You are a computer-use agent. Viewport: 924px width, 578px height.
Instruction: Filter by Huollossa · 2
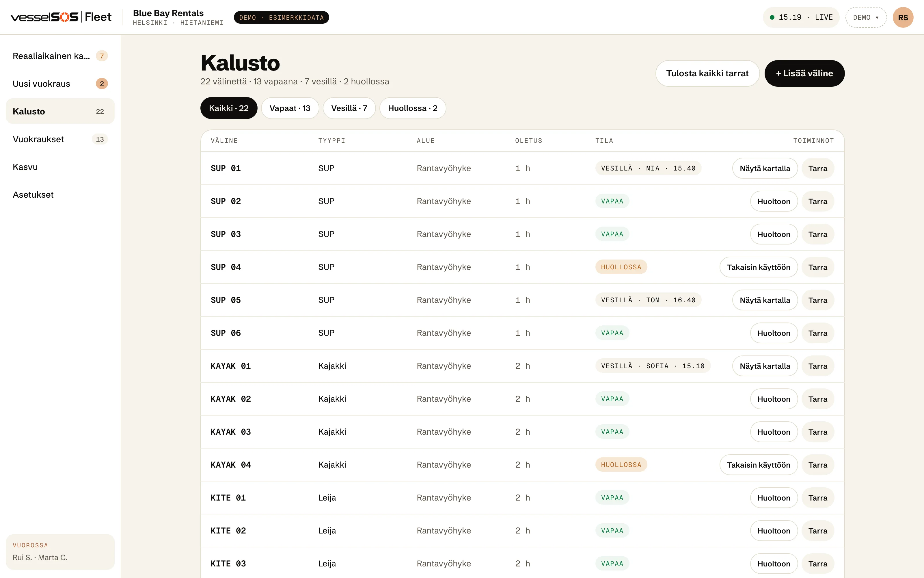click(413, 108)
